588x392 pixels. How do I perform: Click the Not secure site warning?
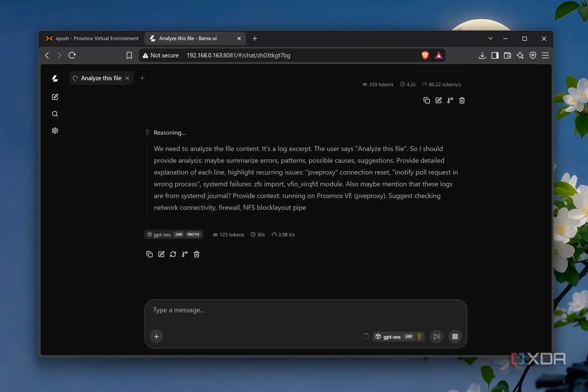coord(161,55)
